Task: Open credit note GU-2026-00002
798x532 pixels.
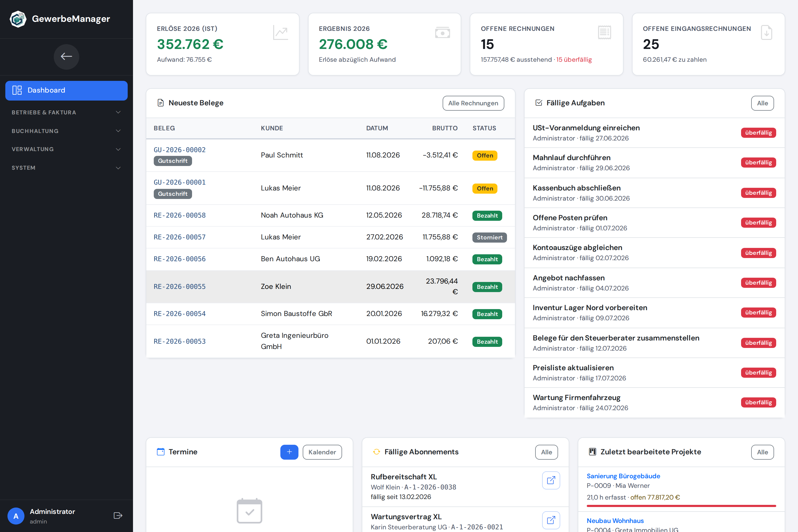Action: click(180, 149)
